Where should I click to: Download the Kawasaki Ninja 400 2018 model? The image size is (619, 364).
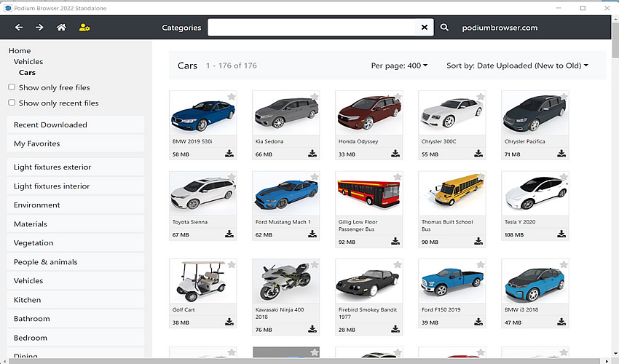tap(312, 328)
